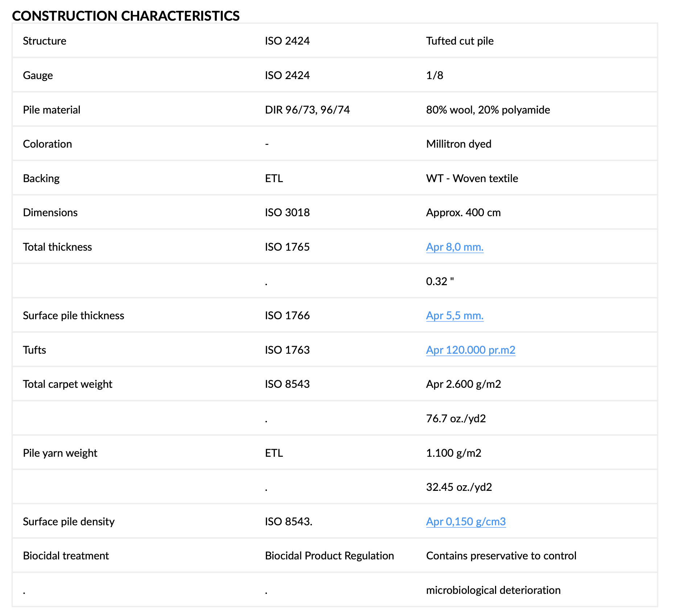
Task: Click the "microbiological deterioration" text
Action: coord(493,590)
